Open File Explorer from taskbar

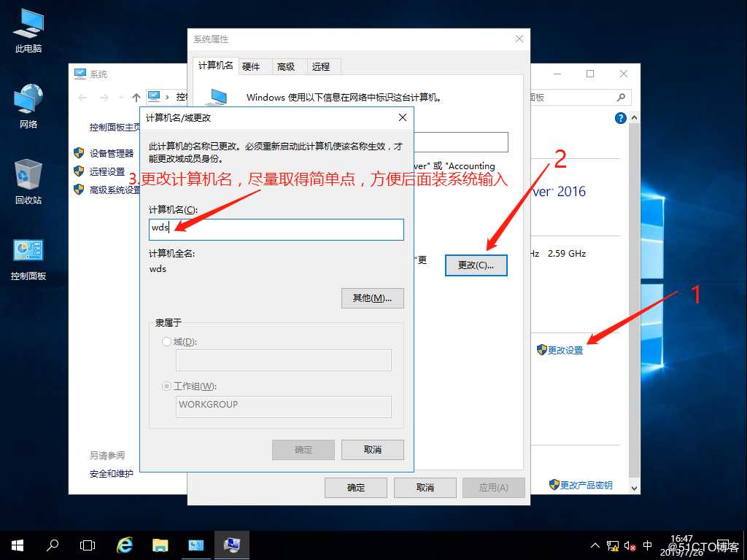pyautogui.click(x=160, y=545)
